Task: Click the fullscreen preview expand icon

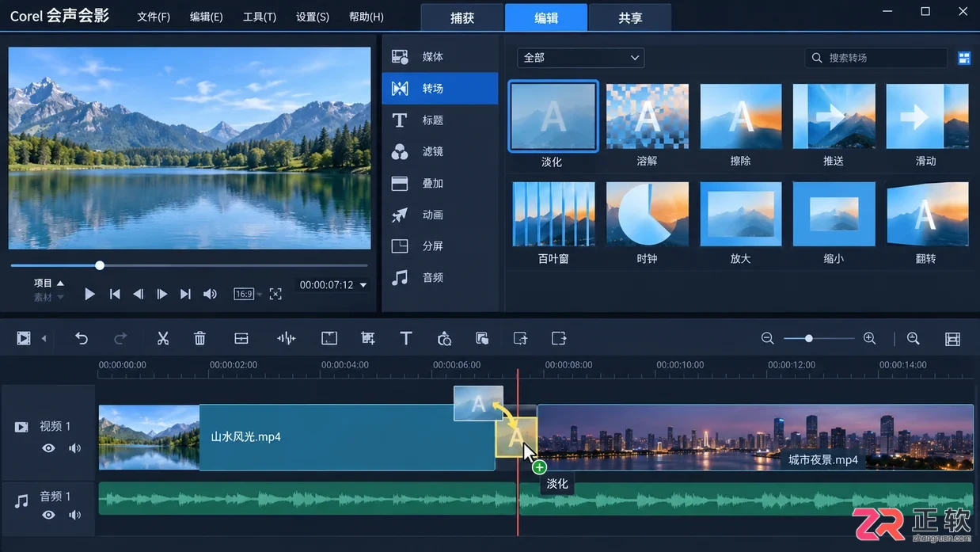Action: click(275, 294)
